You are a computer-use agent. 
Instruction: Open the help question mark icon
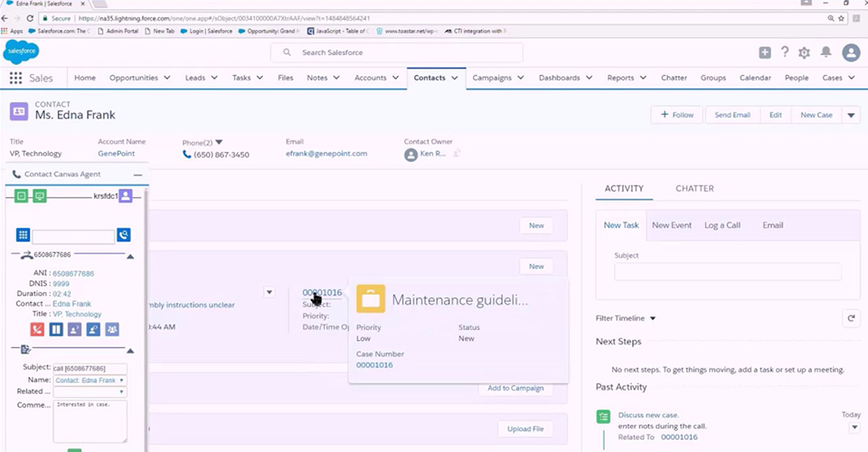785,52
